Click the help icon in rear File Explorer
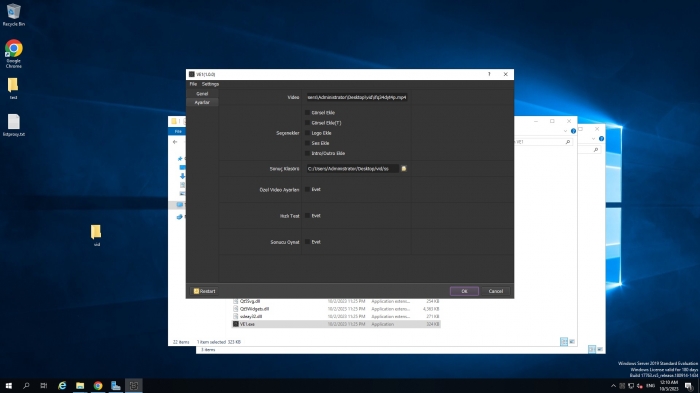The image size is (700, 393). 601,139
